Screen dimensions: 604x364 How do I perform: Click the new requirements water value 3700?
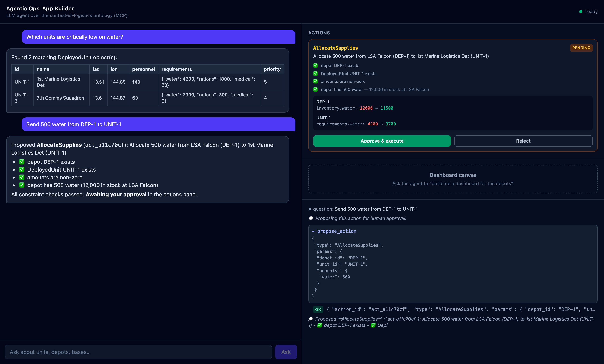(390, 124)
